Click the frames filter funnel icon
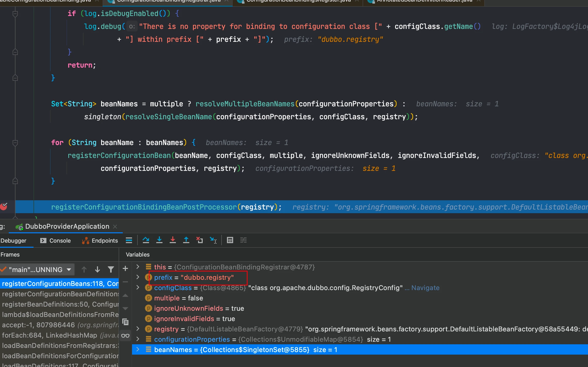 tap(111, 270)
